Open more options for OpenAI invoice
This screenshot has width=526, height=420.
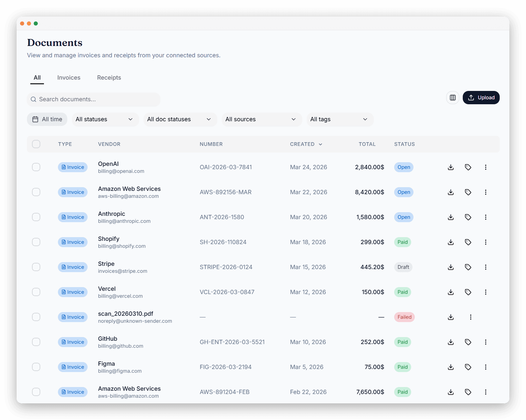(486, 167)
